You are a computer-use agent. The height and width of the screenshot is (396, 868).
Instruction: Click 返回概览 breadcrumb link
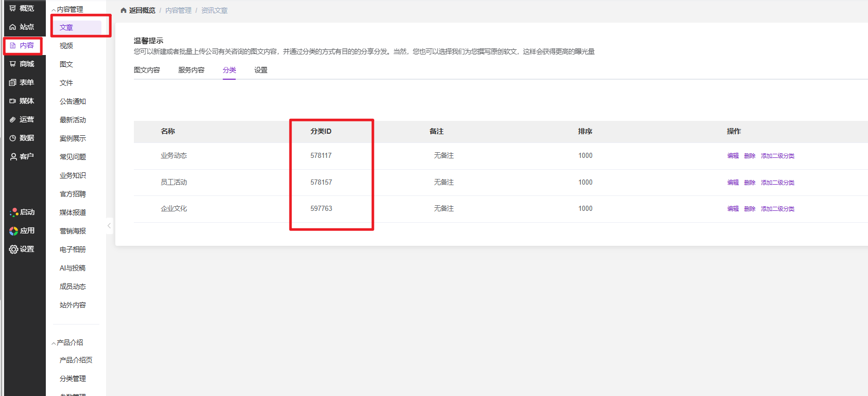142,10
